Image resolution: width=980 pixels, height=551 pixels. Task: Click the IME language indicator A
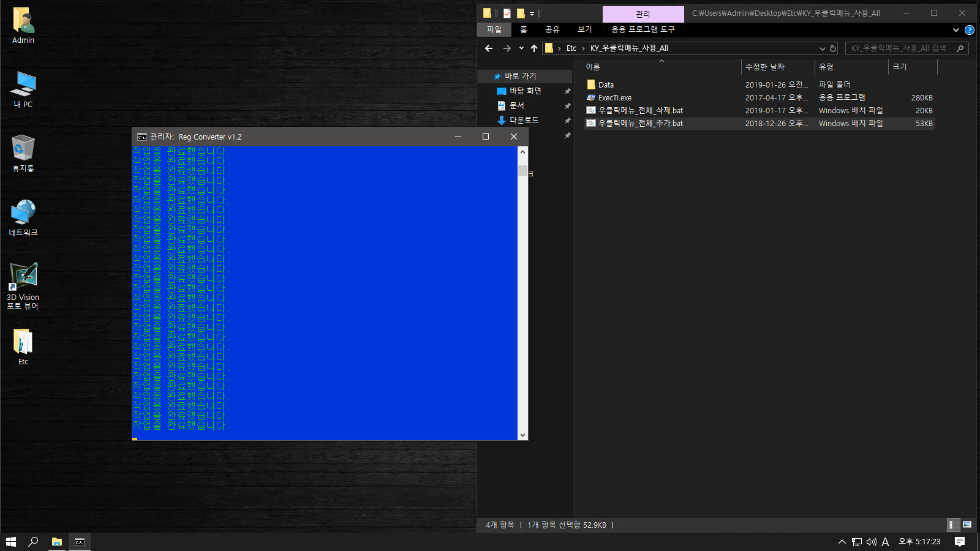[x=885, y=542]
